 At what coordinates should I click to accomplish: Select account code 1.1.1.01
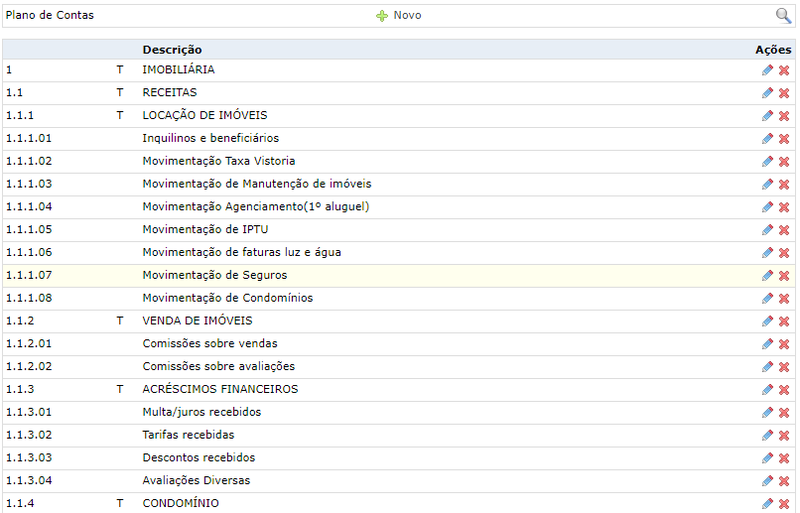click(29, 138)
